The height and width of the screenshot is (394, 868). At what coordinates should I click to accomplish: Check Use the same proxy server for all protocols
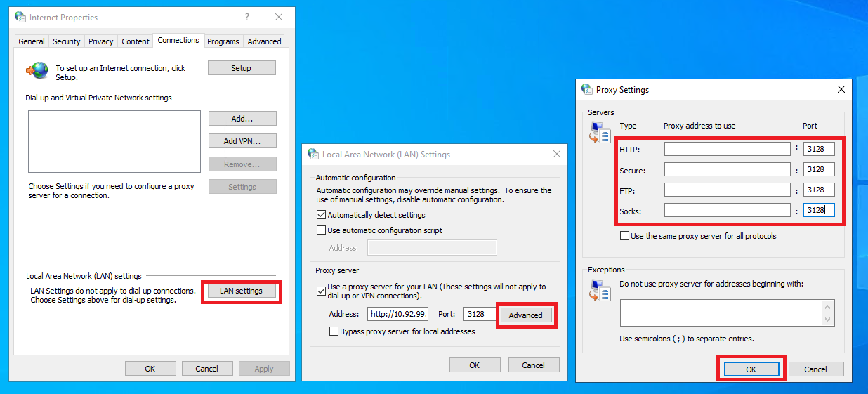(624, 236)
